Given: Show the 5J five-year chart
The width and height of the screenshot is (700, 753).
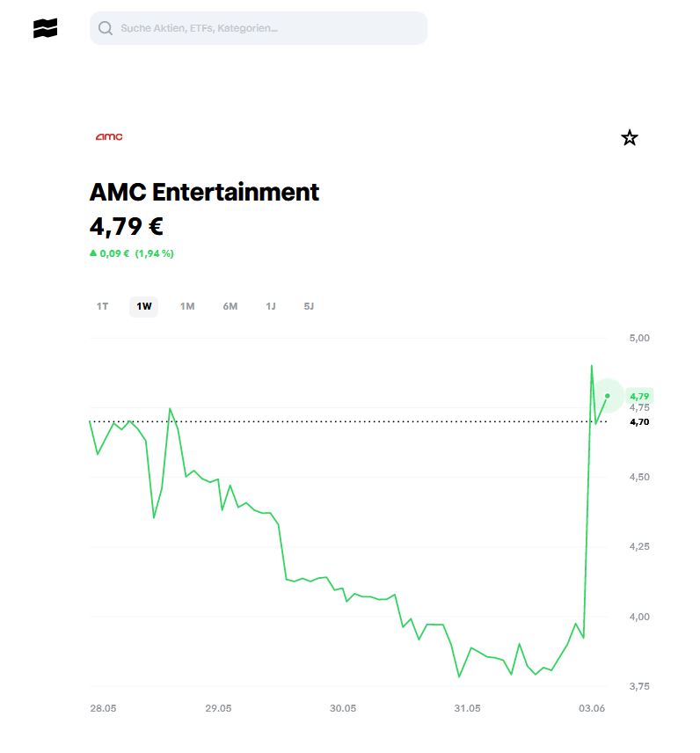Looking at the screenshot, I should pos(309,306).
